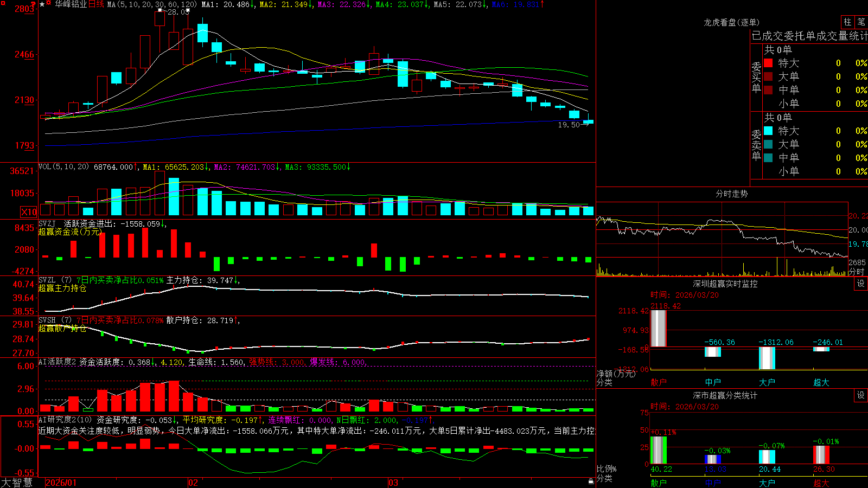Click the blue 中户 bar in classification stats
Viewport: 868px width, 488px height.
(x=712, y=459)
